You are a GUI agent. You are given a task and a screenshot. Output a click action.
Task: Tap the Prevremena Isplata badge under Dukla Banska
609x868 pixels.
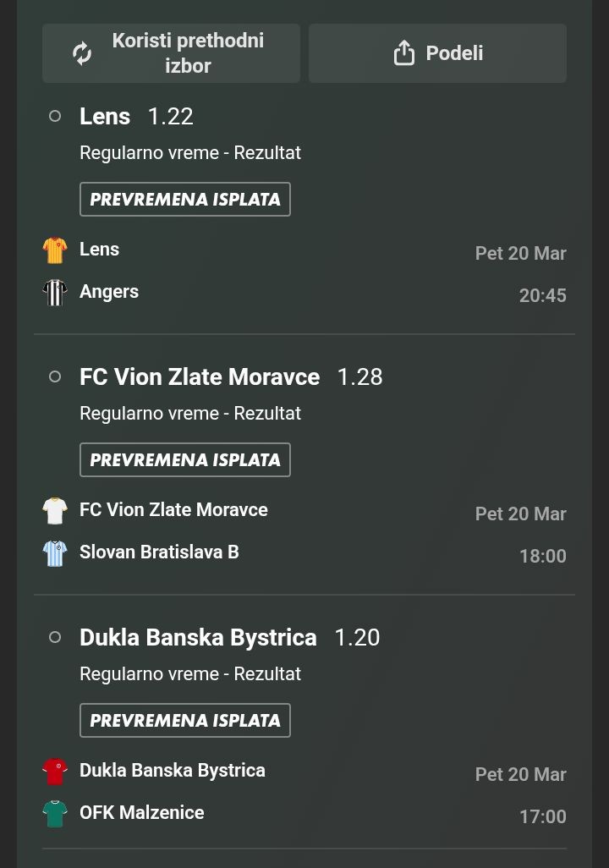point(185,721)
